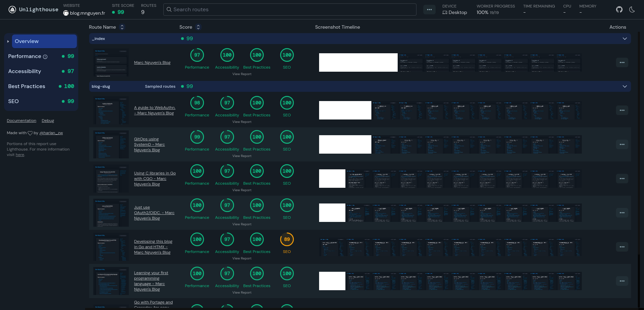Viewport: 644px width, 310px height.
Task: Open page thumbnail for WebAuthn guide
Action: [111, 110]
